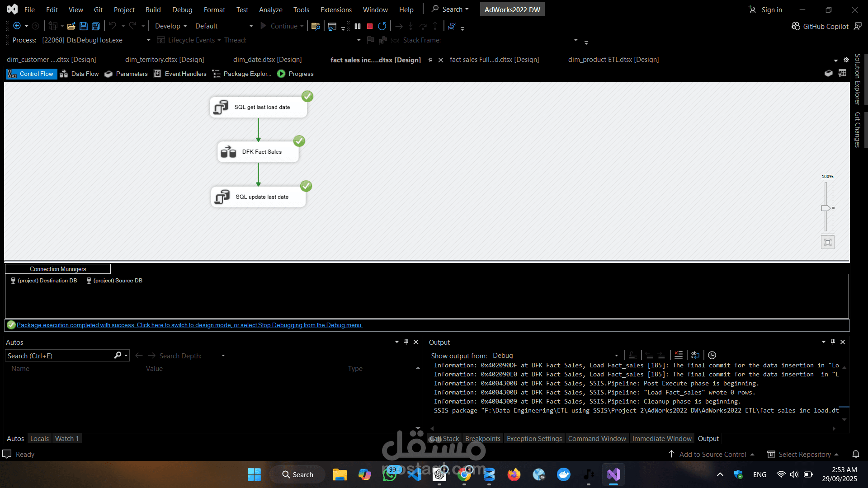Toggle word wrap in Output window

[695, 355]
